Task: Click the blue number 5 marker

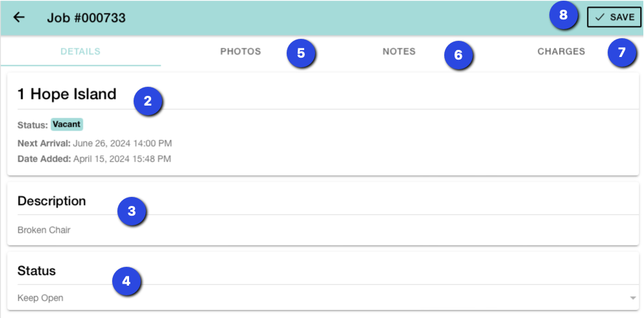Action: tap(301, 53)
